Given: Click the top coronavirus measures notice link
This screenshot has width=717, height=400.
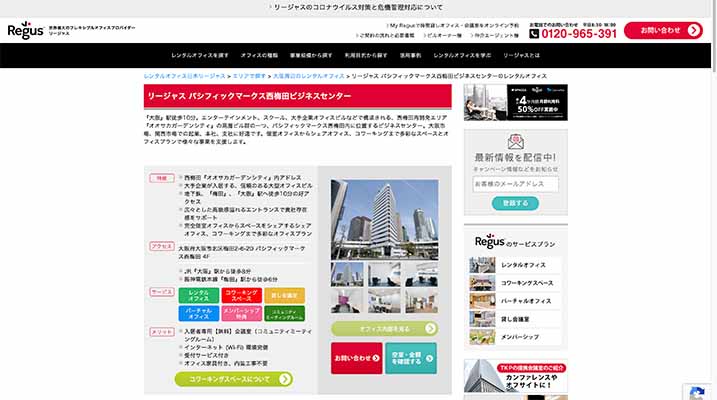Looking at the screenshot, I should 356,7.
